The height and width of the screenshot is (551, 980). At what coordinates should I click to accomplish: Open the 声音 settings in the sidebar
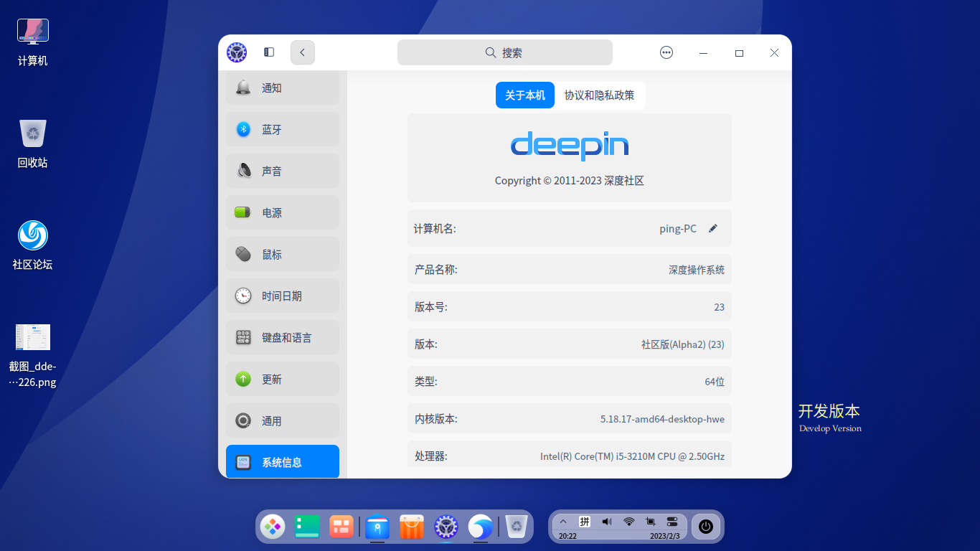tap(282, 171)
